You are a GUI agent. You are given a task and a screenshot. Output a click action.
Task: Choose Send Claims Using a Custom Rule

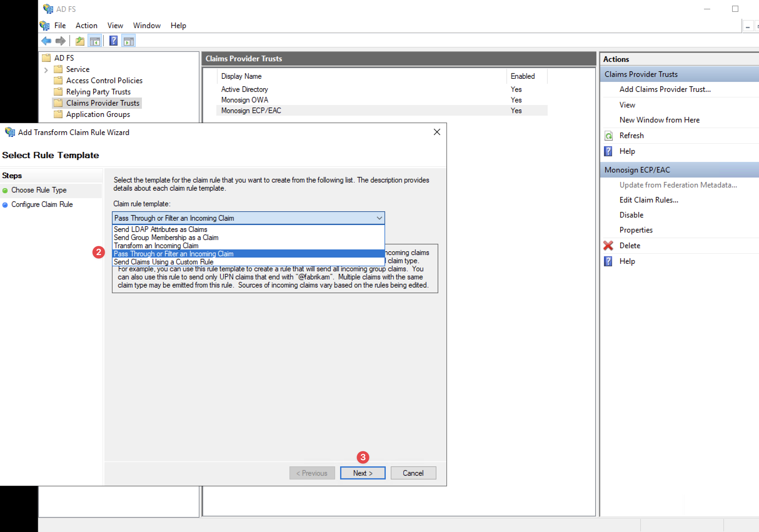click(163, 262)
